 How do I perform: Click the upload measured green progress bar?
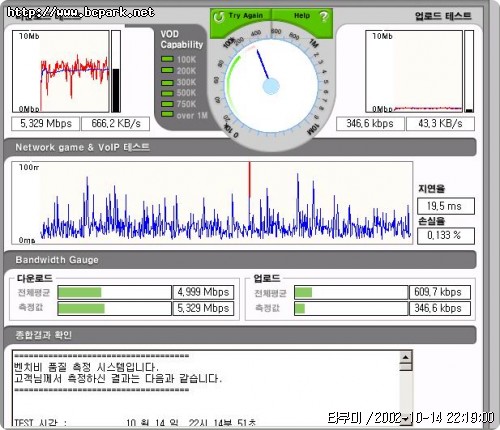point(351,308)
